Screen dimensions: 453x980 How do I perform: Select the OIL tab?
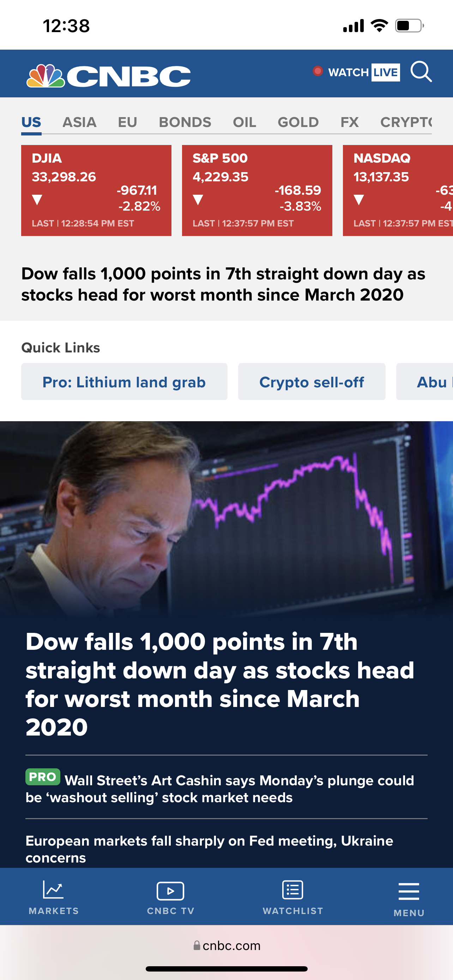pos(244,122)
